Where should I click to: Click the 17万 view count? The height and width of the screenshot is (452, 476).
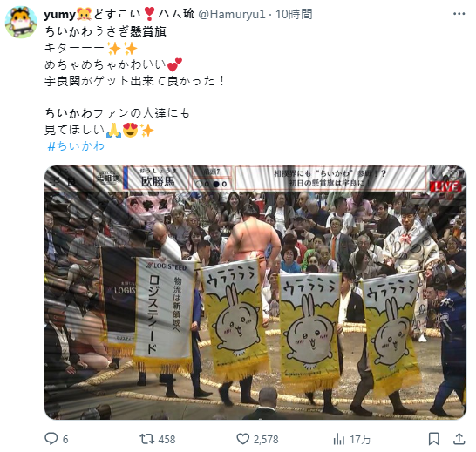360,439
